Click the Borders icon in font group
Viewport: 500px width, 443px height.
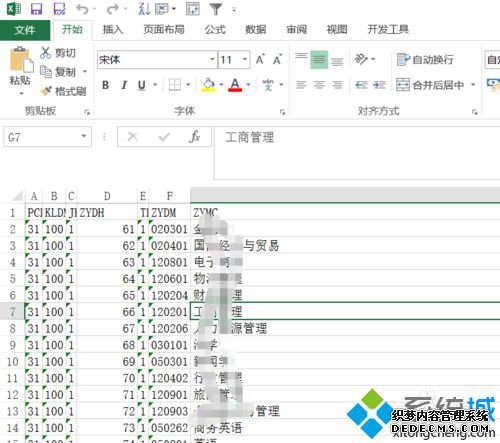click(x=175, y=85)
